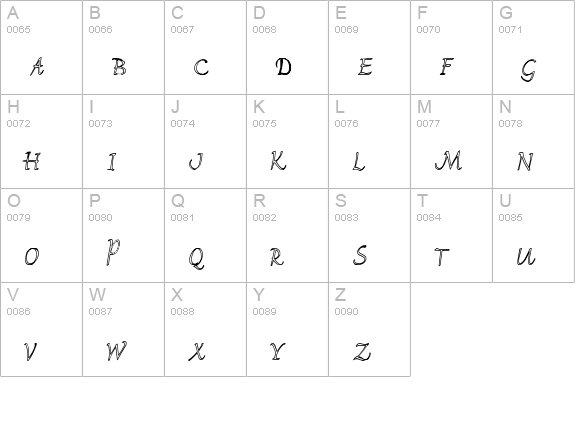Select the cursive S glyph

[360, 255]
